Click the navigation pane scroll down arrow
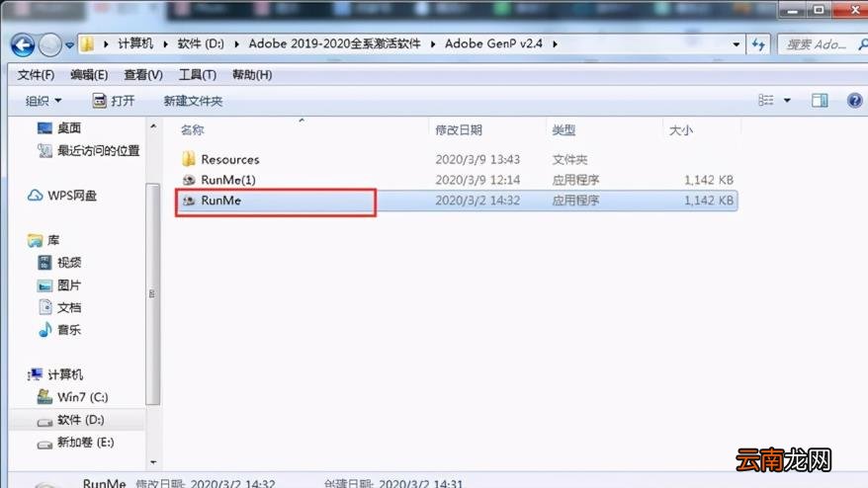This screenshot has width=868, height=488. (x=153, y=462)
